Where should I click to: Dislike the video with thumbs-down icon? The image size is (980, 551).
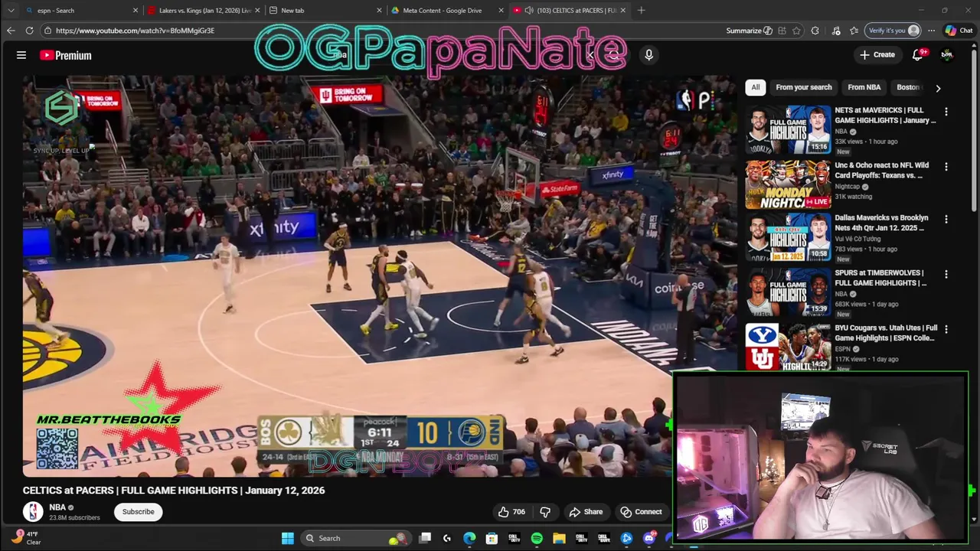pyautogui.click(x=545, y=512)
